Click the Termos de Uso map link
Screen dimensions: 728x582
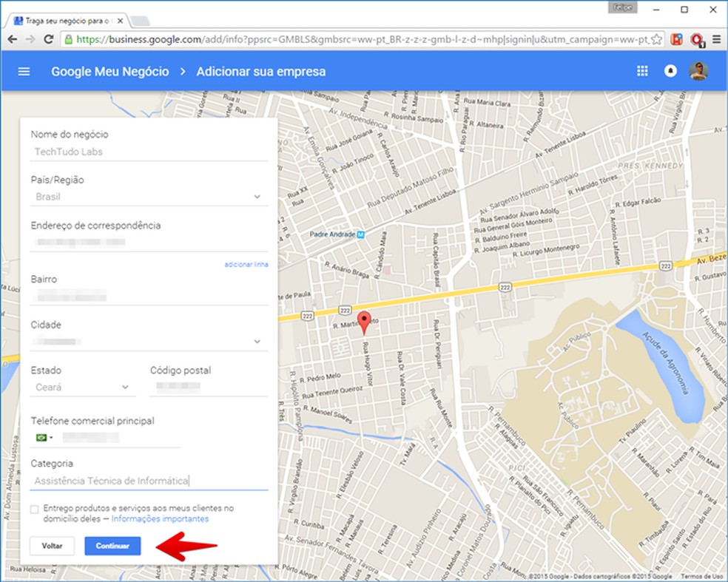pos(702,576)
